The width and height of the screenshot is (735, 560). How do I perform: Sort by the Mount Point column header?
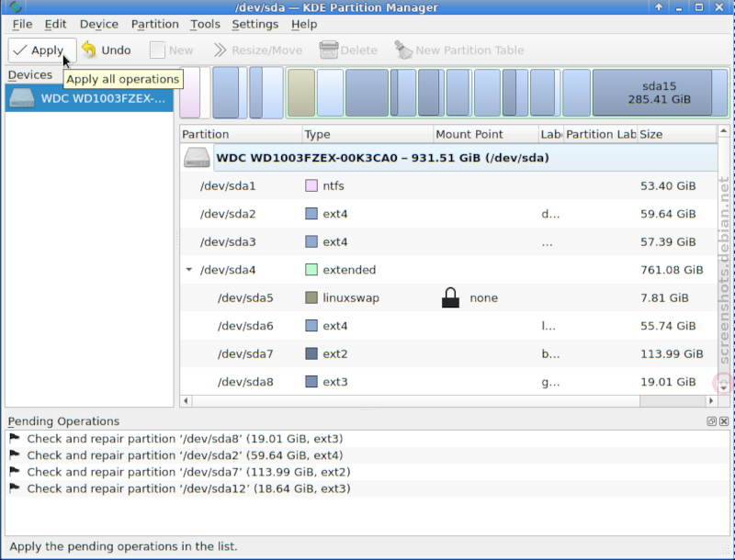coord(486,134)
